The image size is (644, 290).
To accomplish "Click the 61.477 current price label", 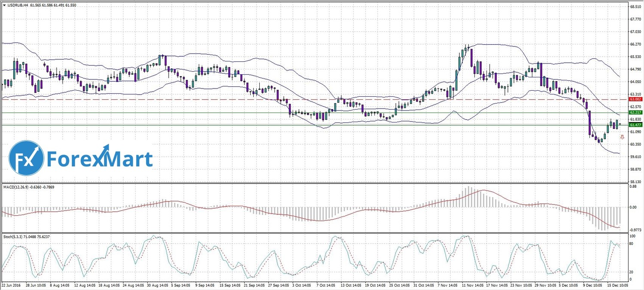I will click(x=635, y=125).
